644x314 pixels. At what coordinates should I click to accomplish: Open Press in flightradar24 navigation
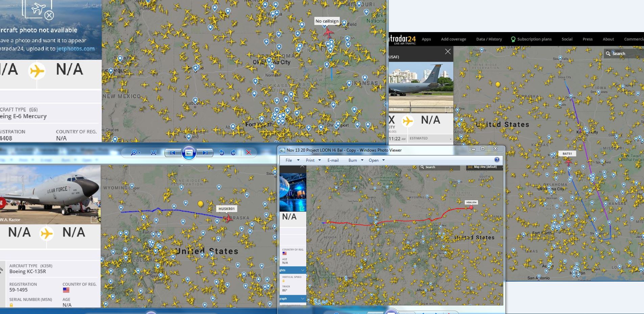pos(588,39)
